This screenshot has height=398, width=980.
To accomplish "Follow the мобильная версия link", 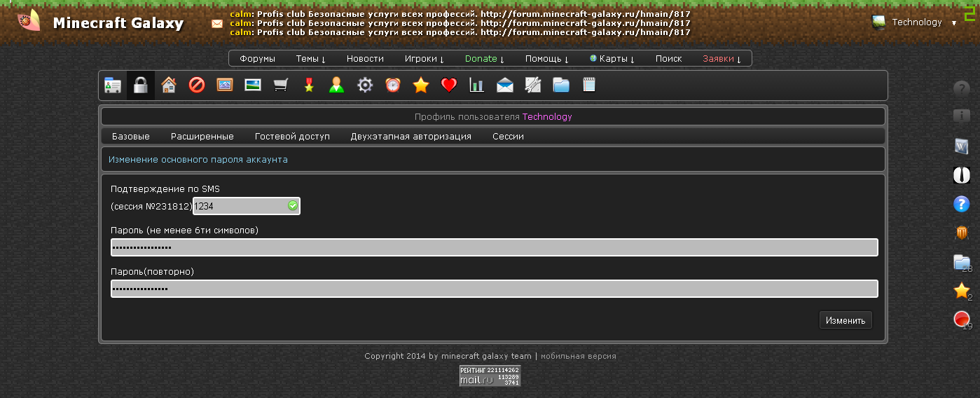I will [578, 356].
